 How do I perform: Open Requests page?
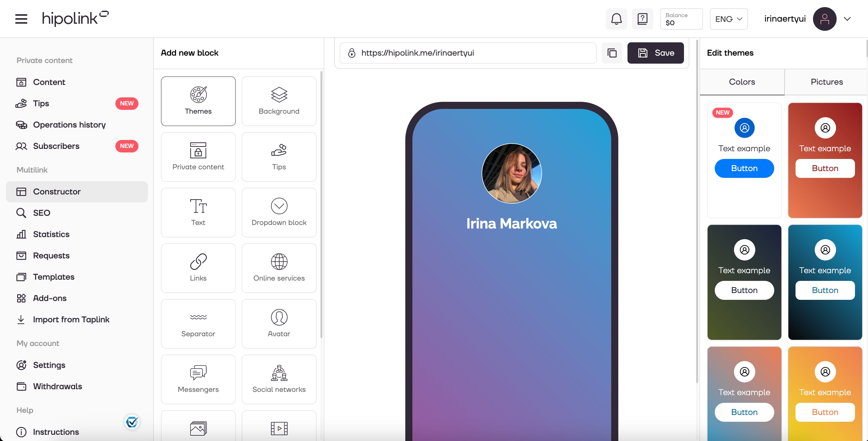pos(77,255)
